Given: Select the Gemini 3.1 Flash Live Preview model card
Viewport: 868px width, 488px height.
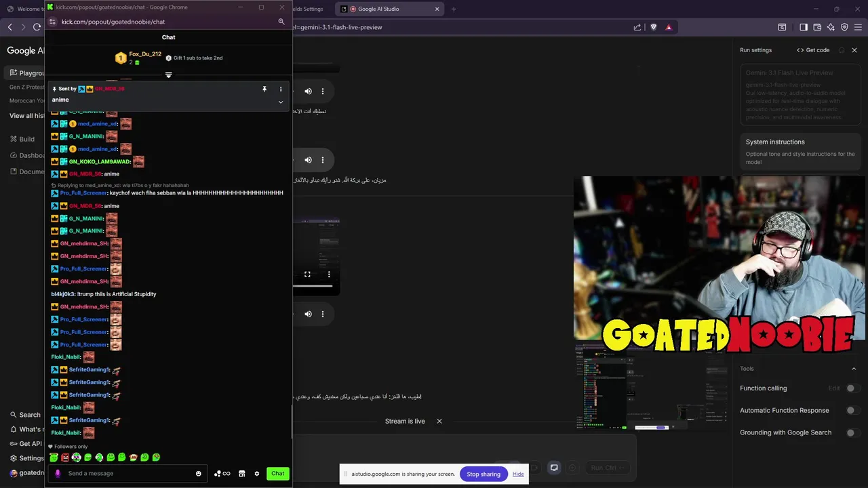Looking at the screenshot, I should [800, 95].
